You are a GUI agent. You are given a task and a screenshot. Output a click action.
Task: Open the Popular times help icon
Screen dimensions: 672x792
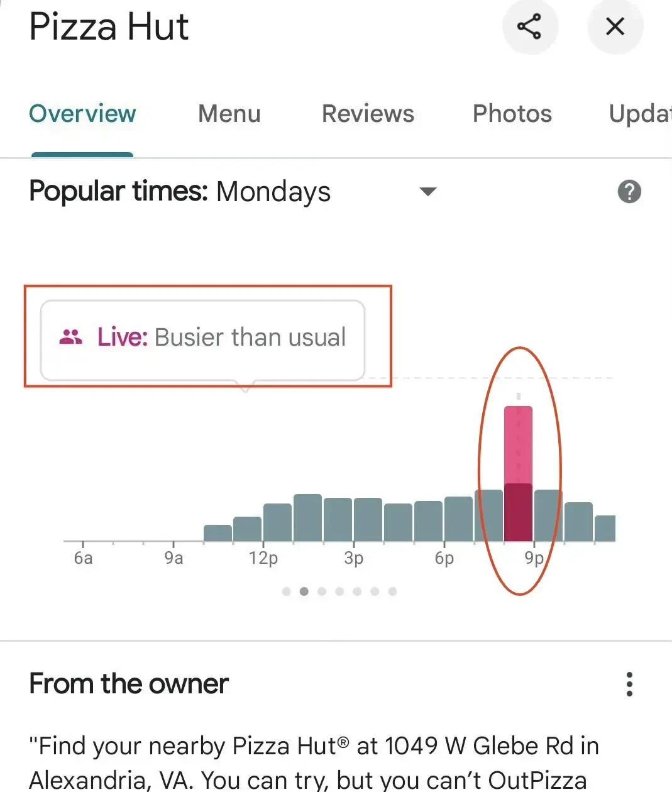629,192
